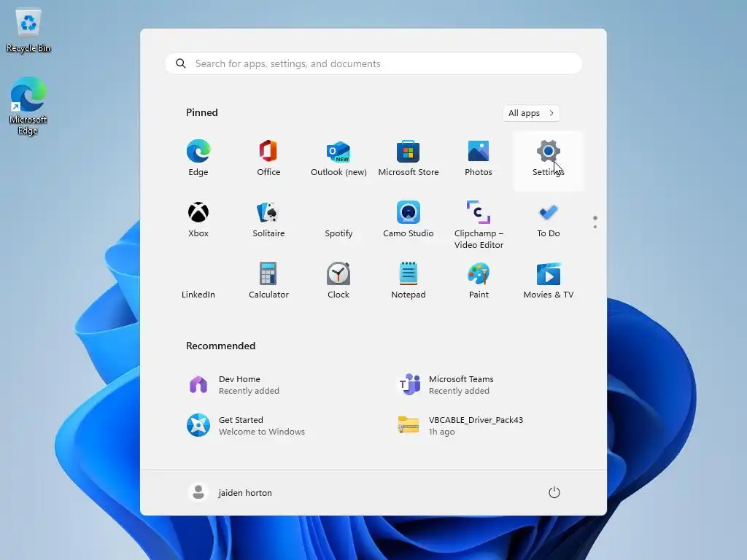Image resolution: width=747 pixels, height=560 pixels.
Task: Open Movies & TV app
Action: [x=549, y=282]
